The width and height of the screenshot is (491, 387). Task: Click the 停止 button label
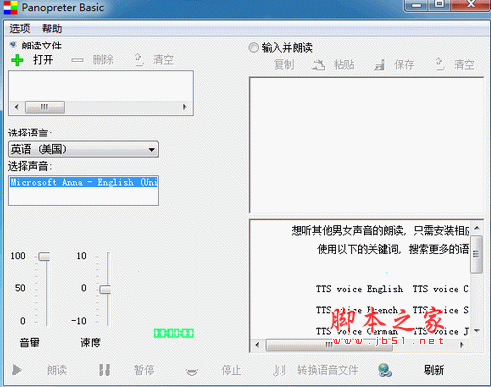point(231,370)
